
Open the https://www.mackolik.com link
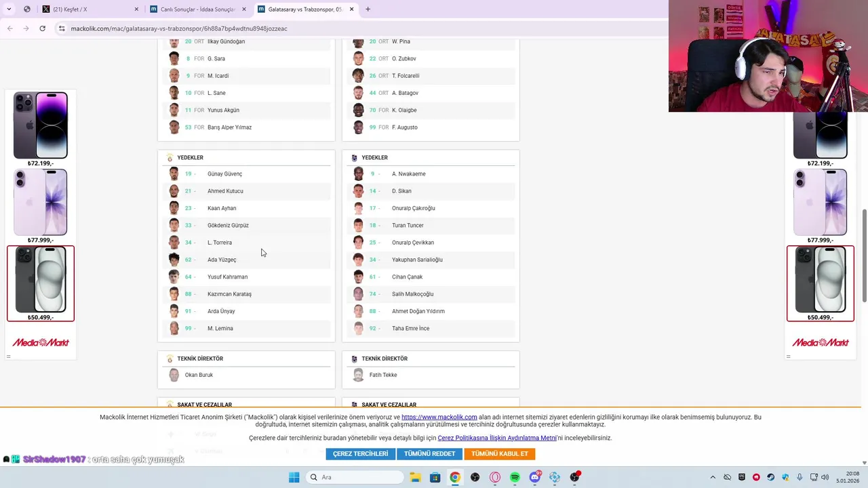click(439, 418)
